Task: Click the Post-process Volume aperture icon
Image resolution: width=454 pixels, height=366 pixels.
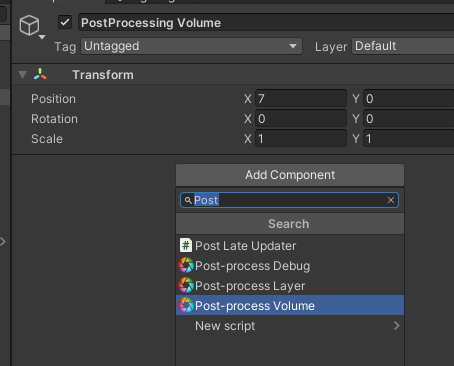Action: (186, 305)
